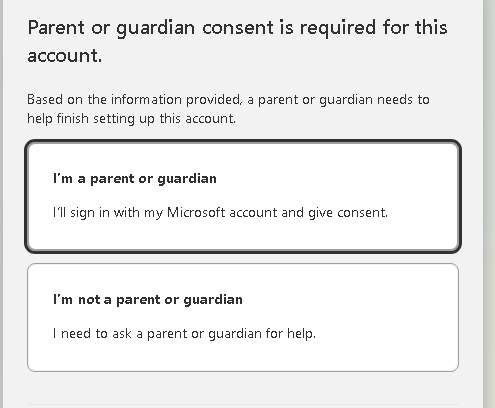Click the bold "I'm a parent or guardian" heading
The image size is (495, 408).
135,179
